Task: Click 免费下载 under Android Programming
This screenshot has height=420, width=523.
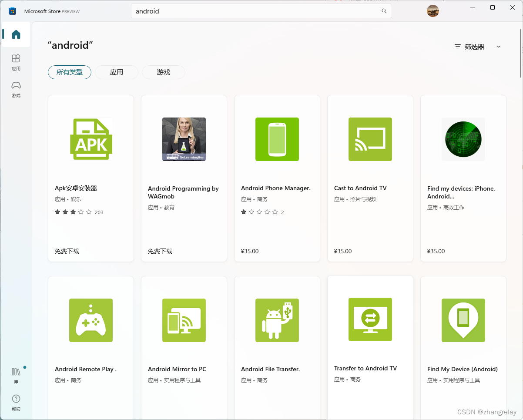Action: point(160,251)
